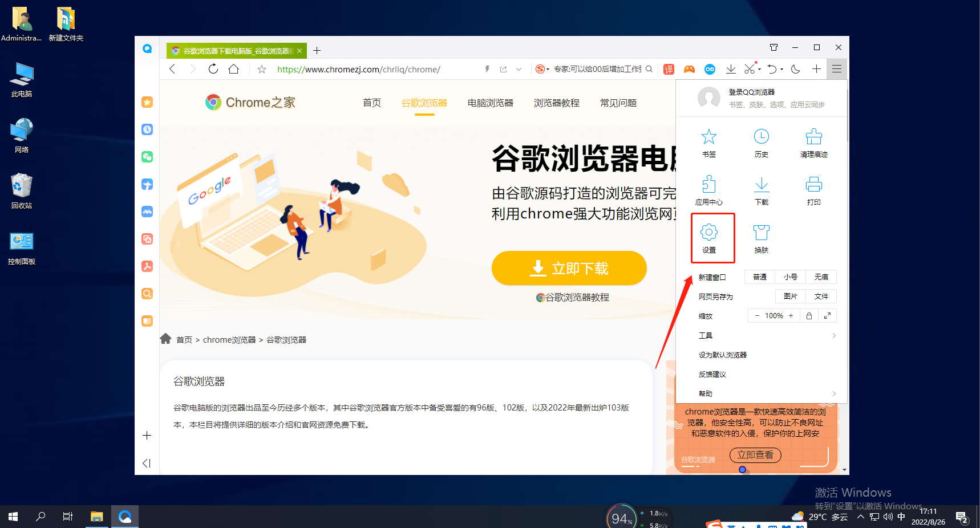Click the lightning speed-mode icon in address bar
Screen dimensions: 980x528
[487, 69]
